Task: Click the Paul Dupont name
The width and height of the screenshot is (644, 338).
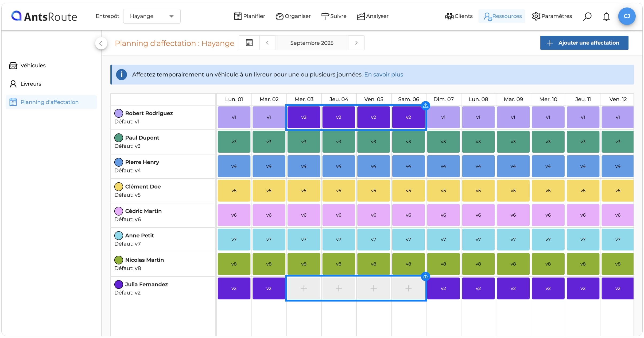Action: tap(142, 138)
